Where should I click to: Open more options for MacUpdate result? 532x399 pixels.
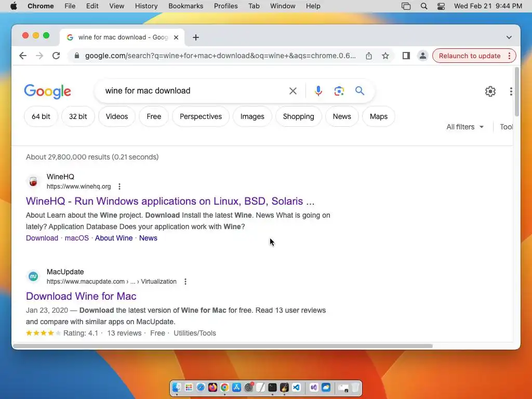[185, 282]
